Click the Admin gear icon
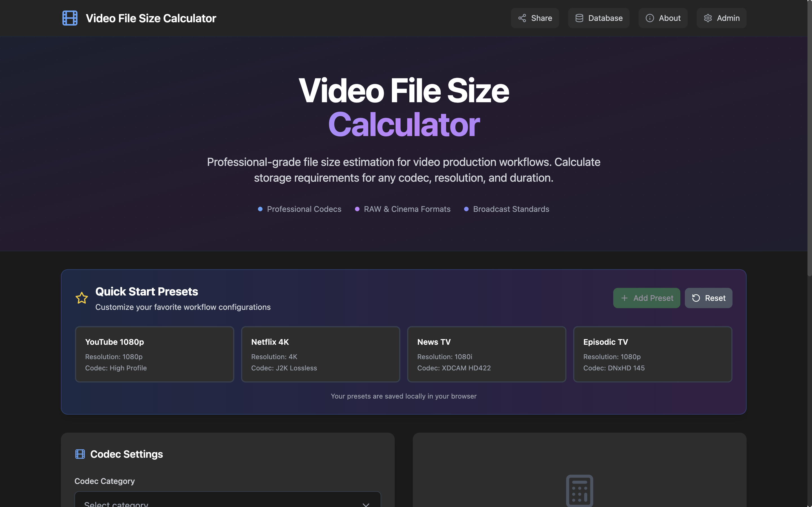Image resolution: width=812 pixels, height=507 pixels. pyautogui.click(x=708, y=18)
